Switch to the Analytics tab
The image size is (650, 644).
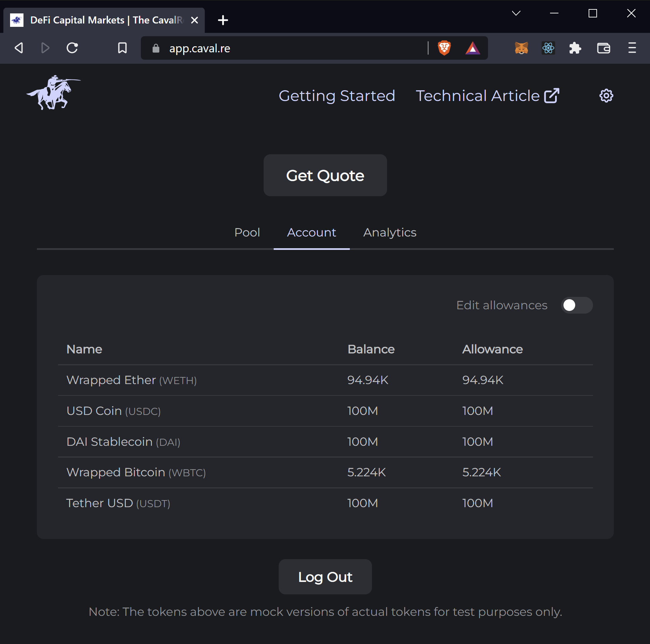[390, 232]
